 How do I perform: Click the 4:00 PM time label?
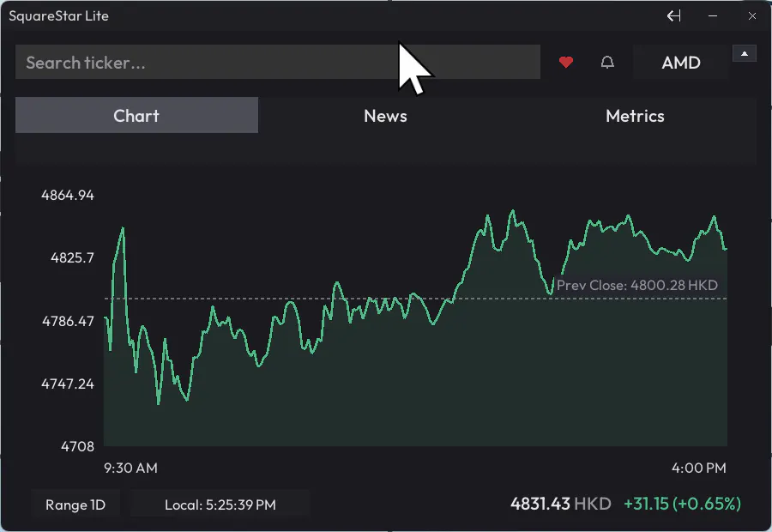coord(698,468)
